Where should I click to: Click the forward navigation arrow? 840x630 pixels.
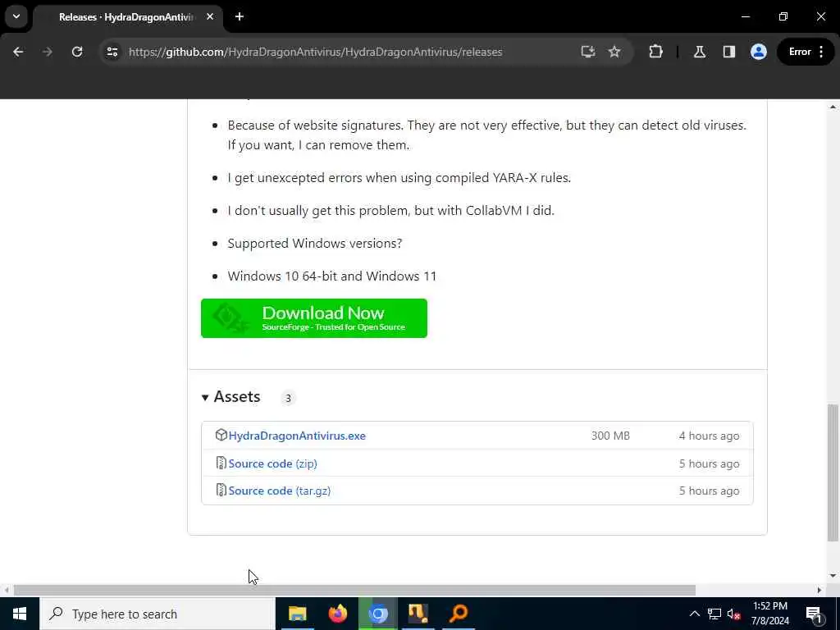[x=47, y=52]
